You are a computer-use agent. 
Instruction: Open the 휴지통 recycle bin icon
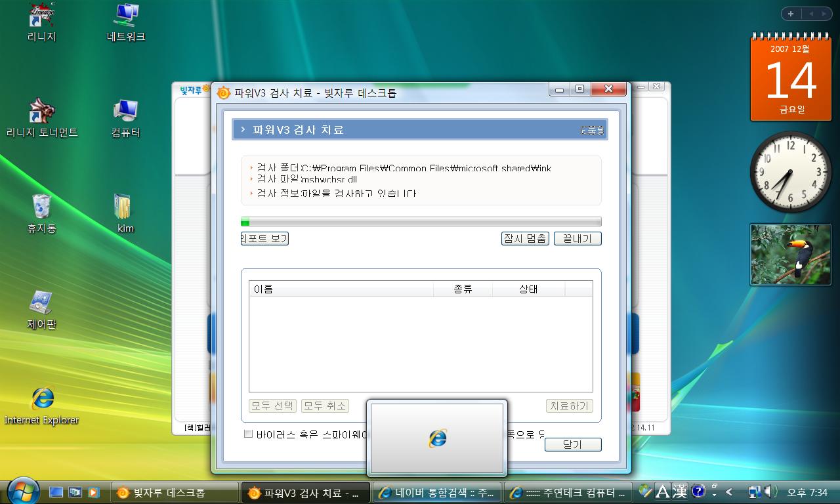[x=42, y=214]
